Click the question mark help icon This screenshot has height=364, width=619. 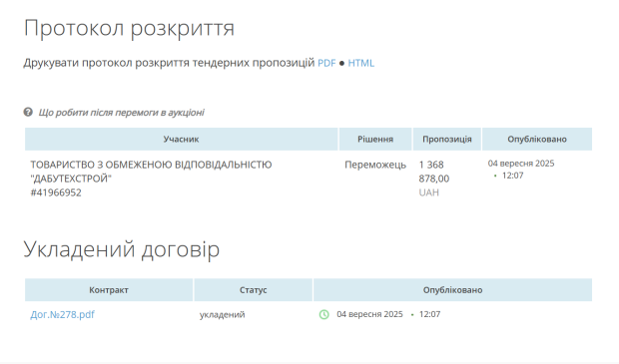click(x=28, y=112)
